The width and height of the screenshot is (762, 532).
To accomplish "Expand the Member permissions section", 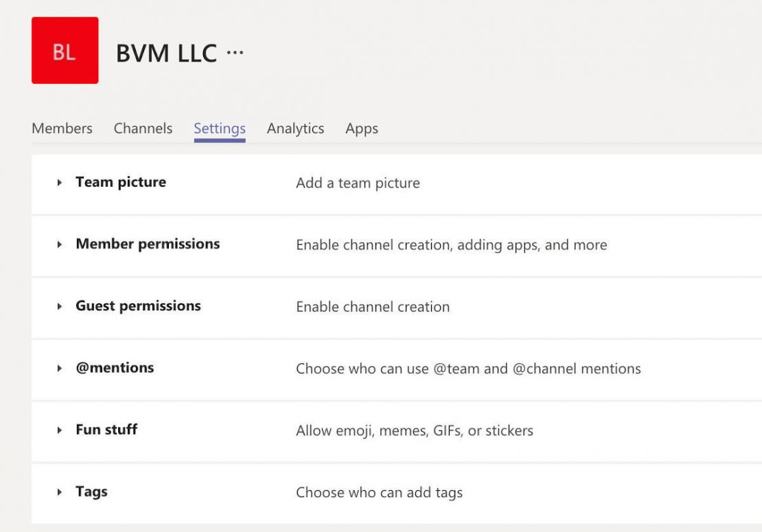I will coord(60,244).
